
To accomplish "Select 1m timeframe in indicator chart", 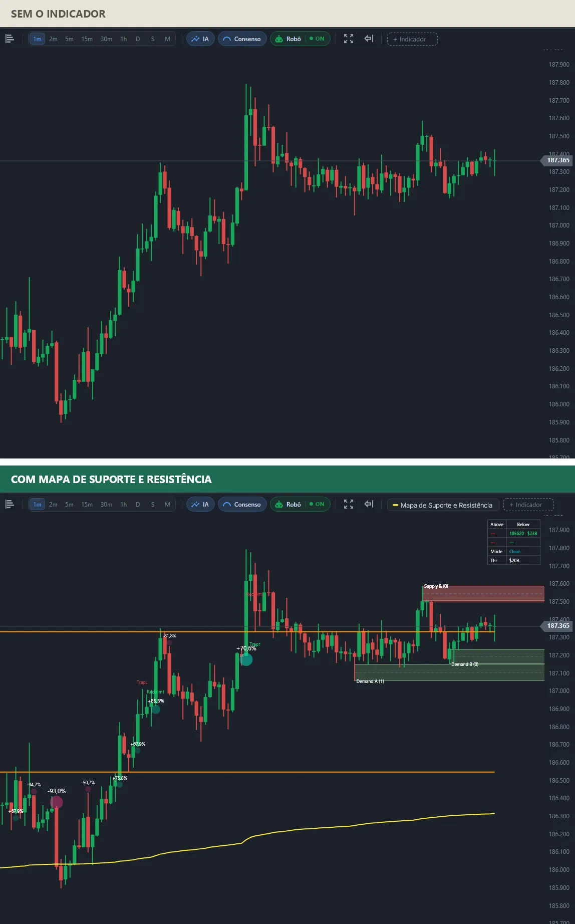I will tap(37, 504).
